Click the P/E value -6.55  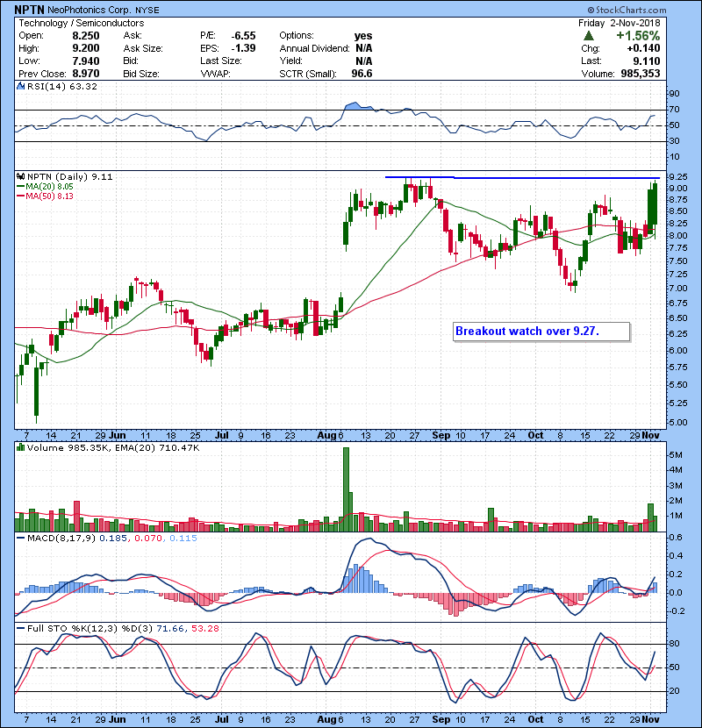[x=243, y=36]
